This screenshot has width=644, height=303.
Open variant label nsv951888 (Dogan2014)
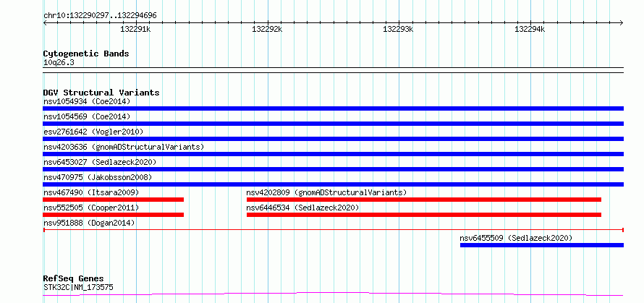point(89,223)
